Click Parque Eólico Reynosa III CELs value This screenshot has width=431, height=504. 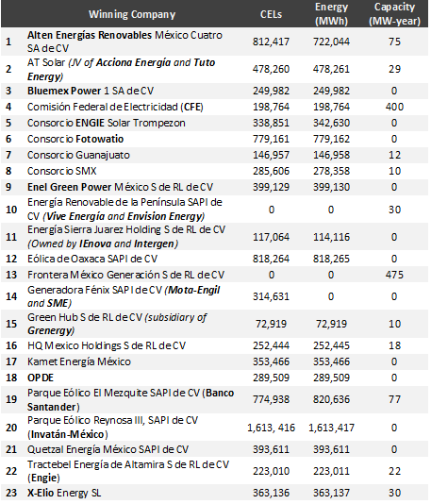pyautogui.click(x=271, y=428)
